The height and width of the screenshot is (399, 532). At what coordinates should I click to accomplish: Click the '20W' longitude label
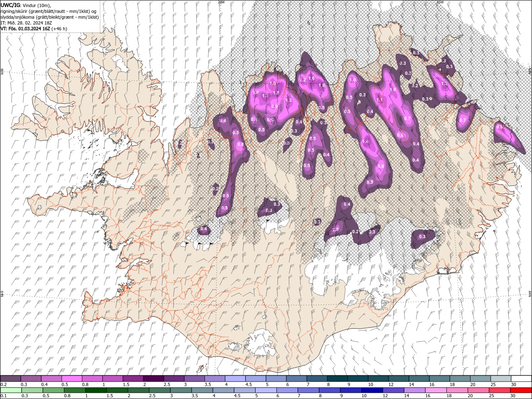point(221,2)
